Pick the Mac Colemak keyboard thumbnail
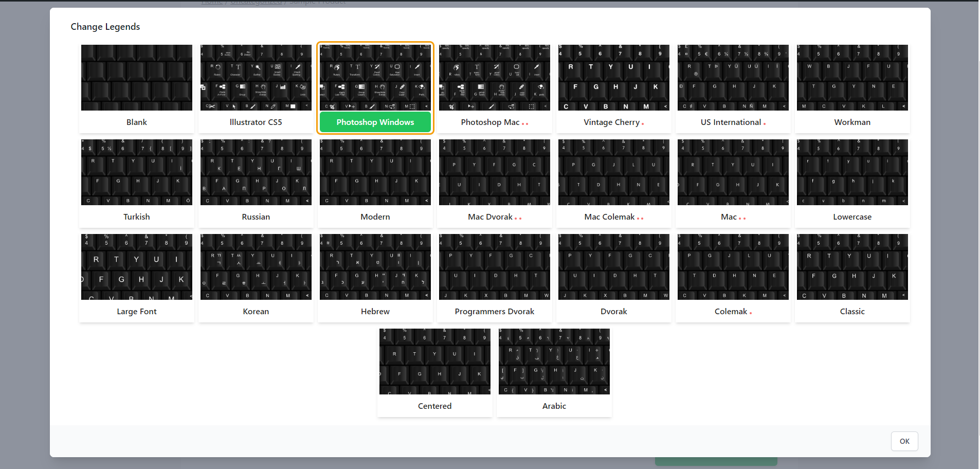The image size is (980, 469). coord(614,172)
